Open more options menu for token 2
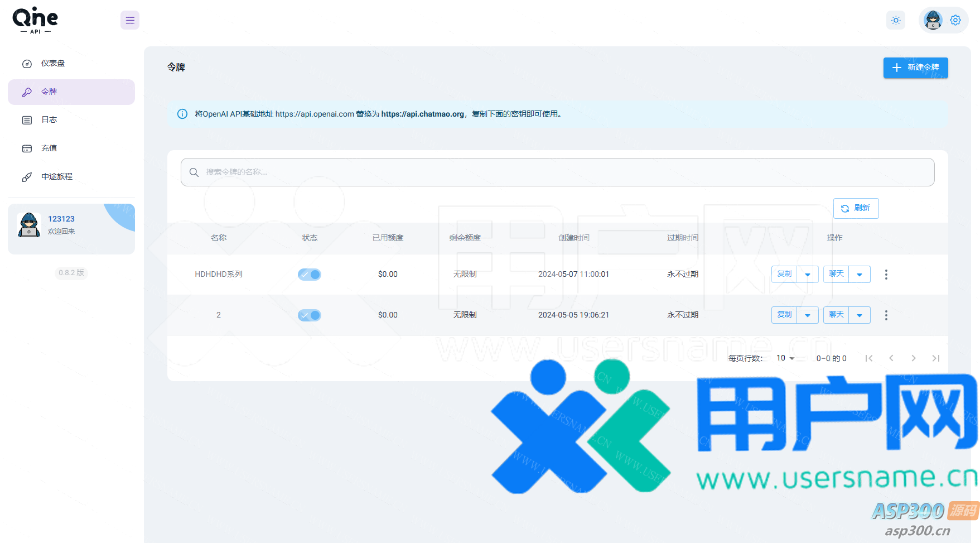Image resolution: width=980 pixels, height=543 pixels. coord(886,315)
